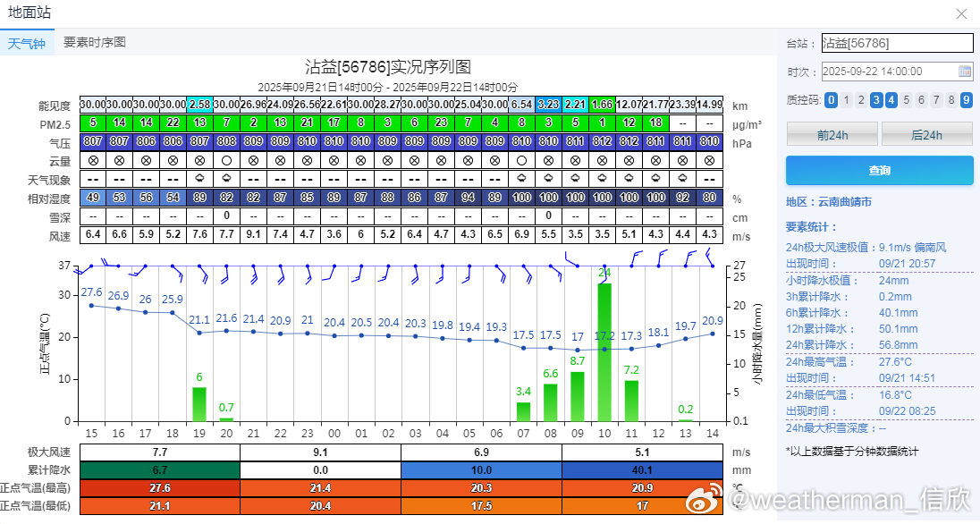The height and width of the screenshot is (524, 980).
Task: Toggle quality control code 2
Action: pos(861,100)
